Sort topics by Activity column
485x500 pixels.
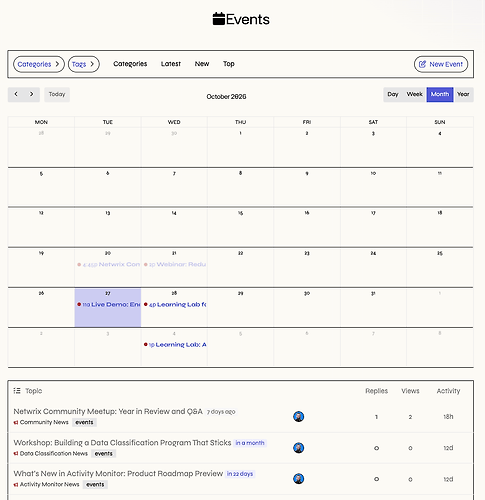coord(448,391)
